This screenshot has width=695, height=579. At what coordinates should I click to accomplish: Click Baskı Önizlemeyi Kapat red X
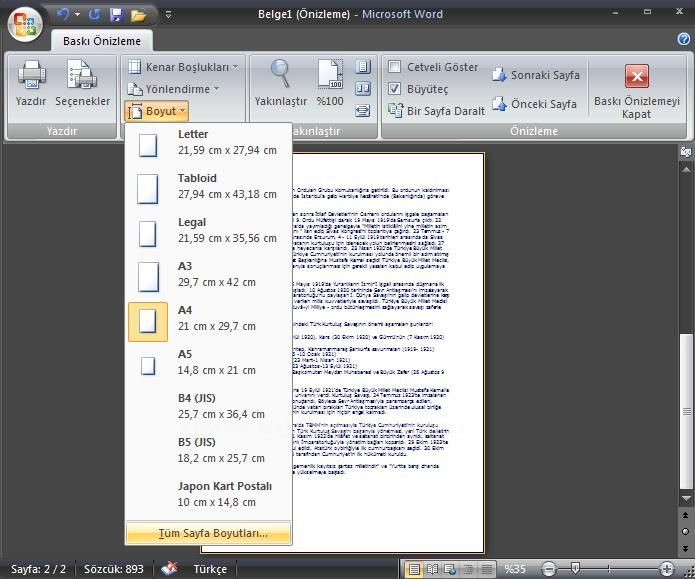tap(636, 76)
